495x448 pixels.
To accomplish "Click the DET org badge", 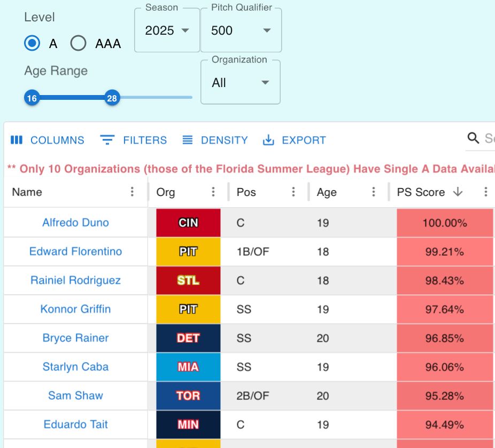I will 188,338.
